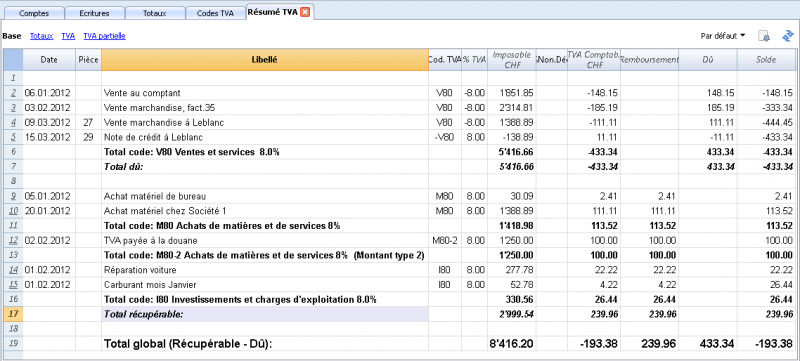Click the imposable amount 52.78
Image resolution: width=800 pixels, height=361 pixels.
(512, 285)
